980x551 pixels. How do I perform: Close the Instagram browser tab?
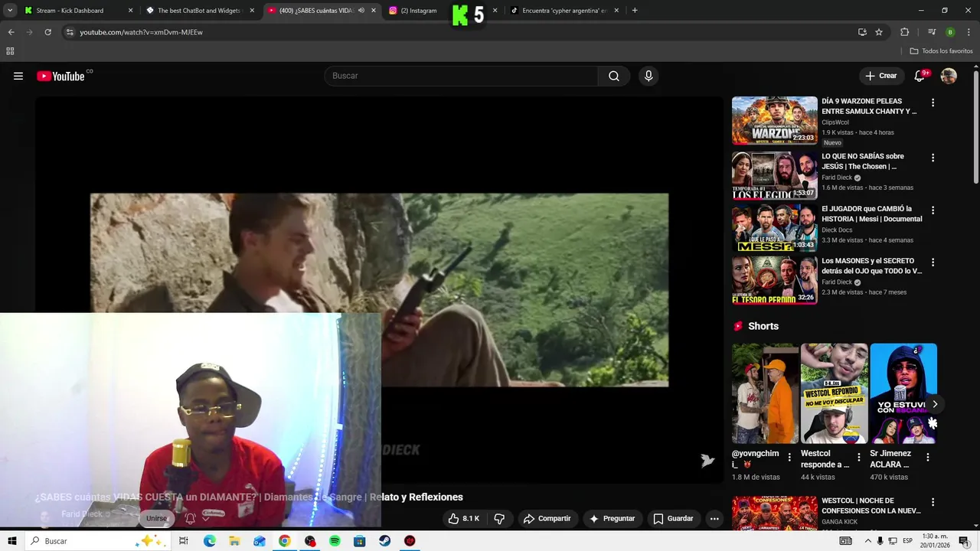tap(495, 11)
